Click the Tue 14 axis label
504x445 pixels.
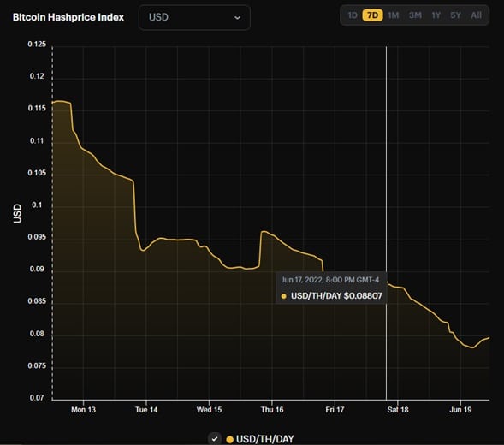[x=146, y=410]
